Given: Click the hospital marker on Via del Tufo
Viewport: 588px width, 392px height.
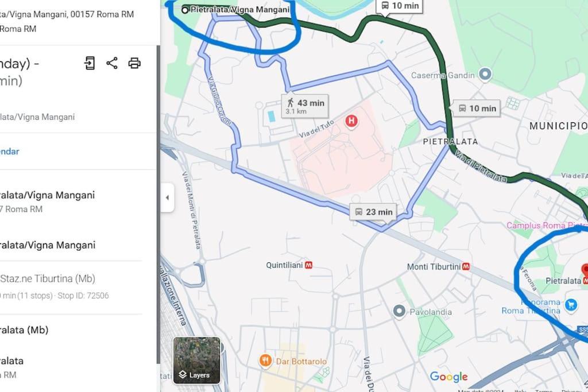Looking at the screenshot, I should [x=351, y=121].
